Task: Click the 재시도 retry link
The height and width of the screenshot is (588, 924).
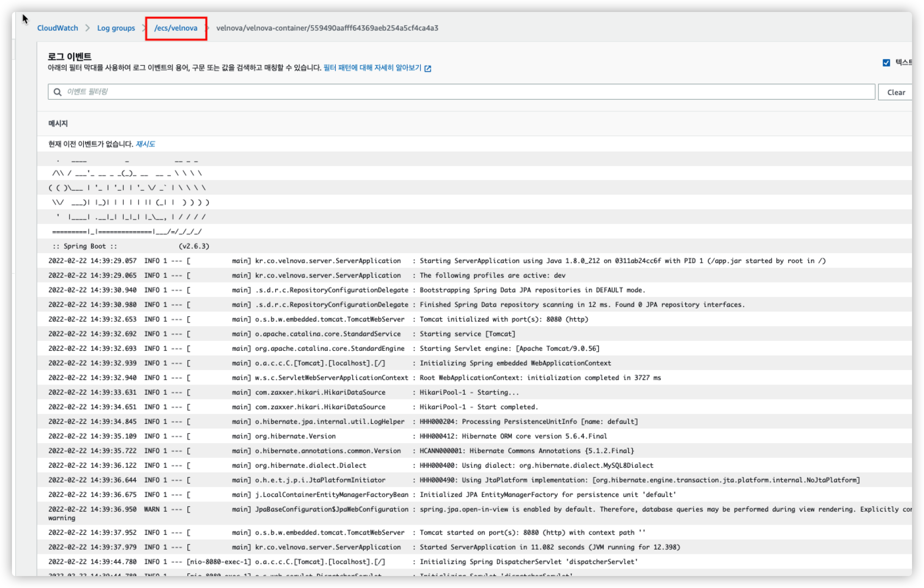Action: (145, 144)
